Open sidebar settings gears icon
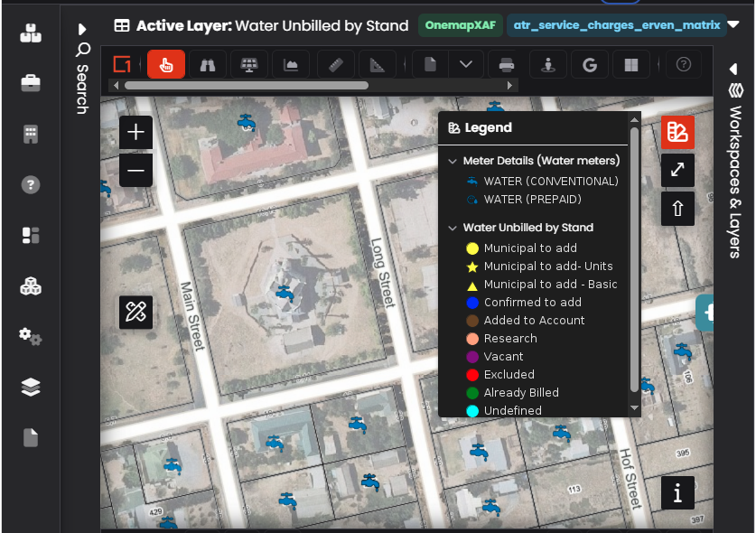Screen dimensions: 756x533 point(31,336)
